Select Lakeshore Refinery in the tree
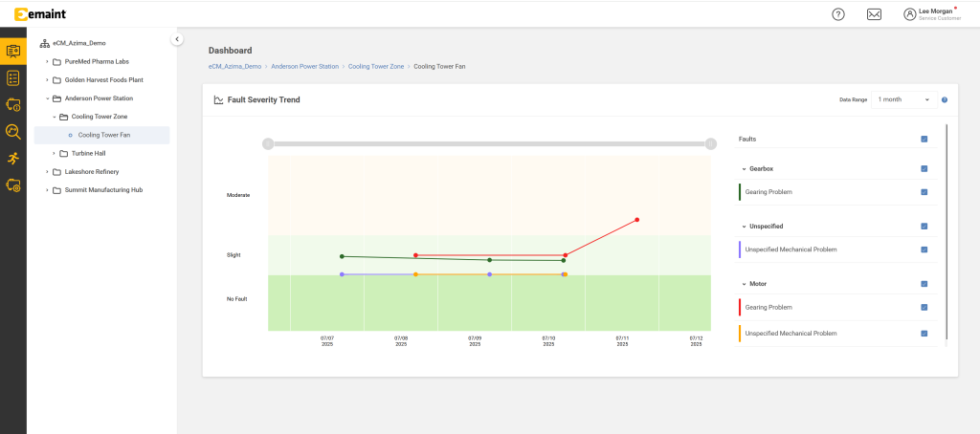 94,171
